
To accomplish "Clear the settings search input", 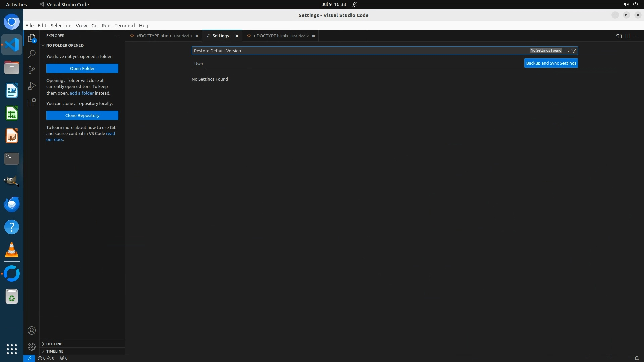I will click(567, 51).
